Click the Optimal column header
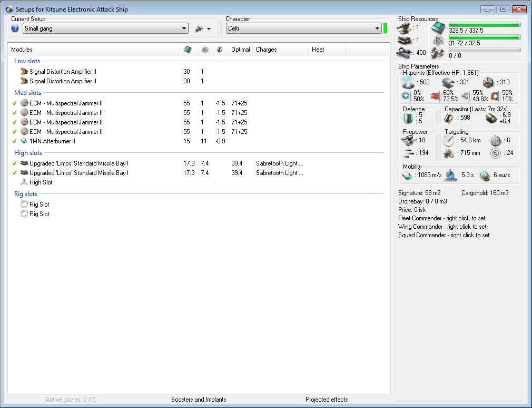The width and height of the screenshot is (532, 408). pos(241,50)
